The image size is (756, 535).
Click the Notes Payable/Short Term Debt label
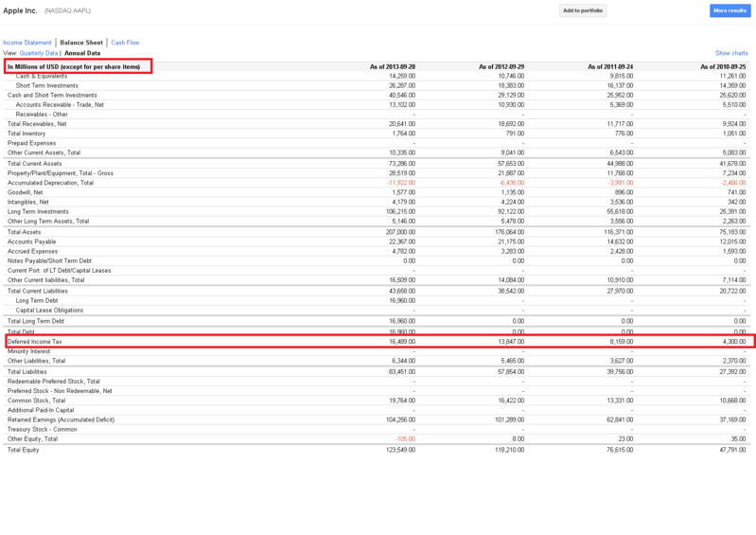49,261
